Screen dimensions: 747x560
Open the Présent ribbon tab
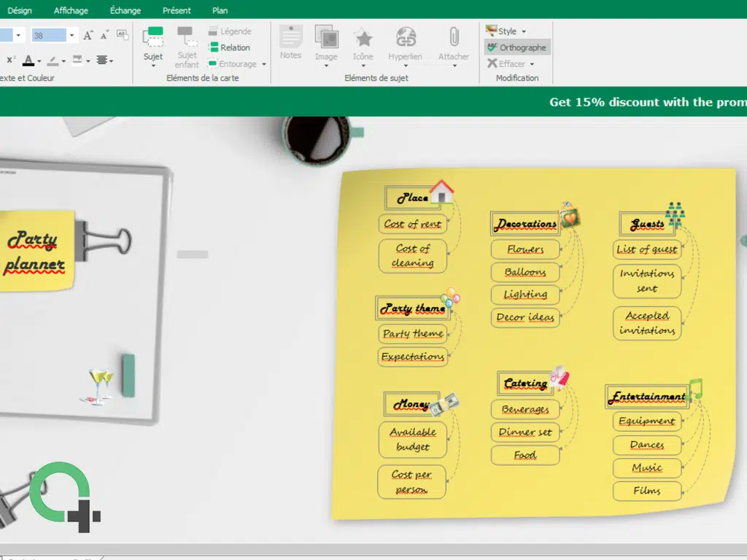tap(177, 11)
